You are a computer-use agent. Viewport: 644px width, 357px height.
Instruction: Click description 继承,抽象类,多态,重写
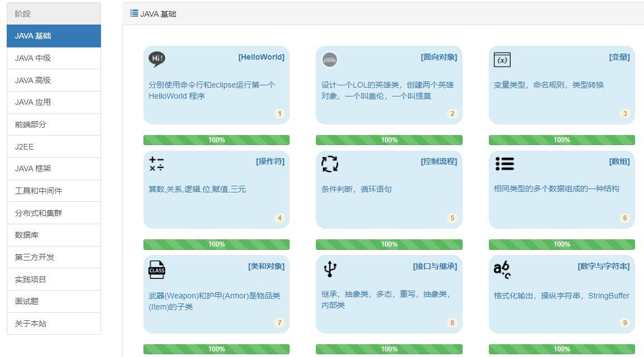tap(386, 300)
